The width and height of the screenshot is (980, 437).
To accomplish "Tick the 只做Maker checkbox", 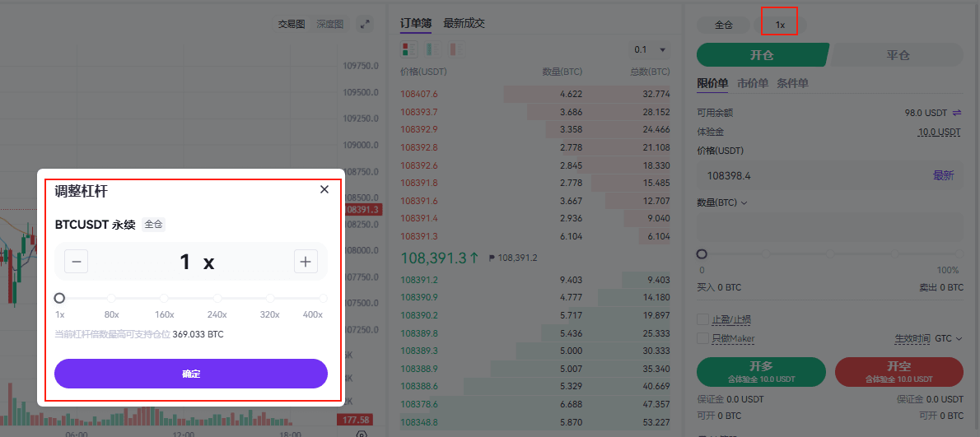I will click(703, 338).
